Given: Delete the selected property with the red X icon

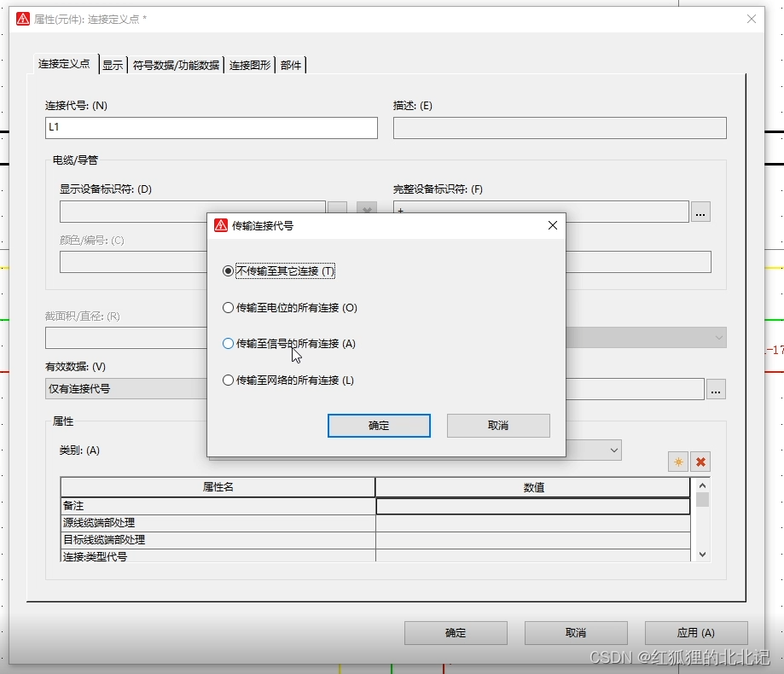Looking at the screenshot, I should coord(700,462).
